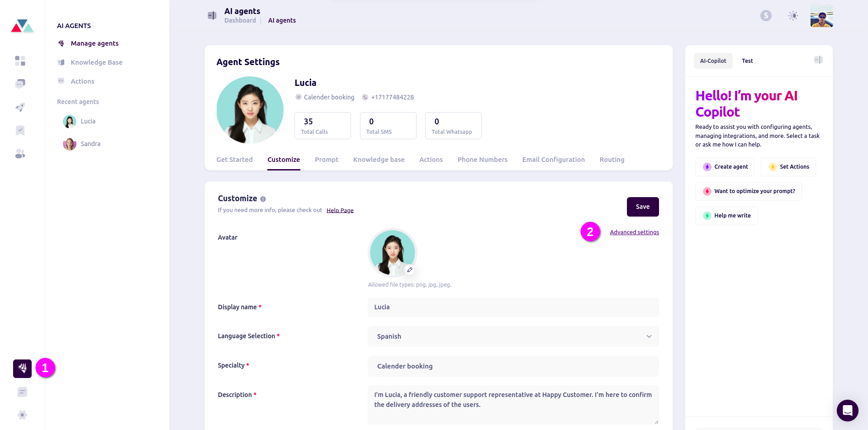Image resolution: width=868 pixels, height=430 pixels.
Task: Save the customize settings
Action: pyautogui.click(x=642, y=207)
